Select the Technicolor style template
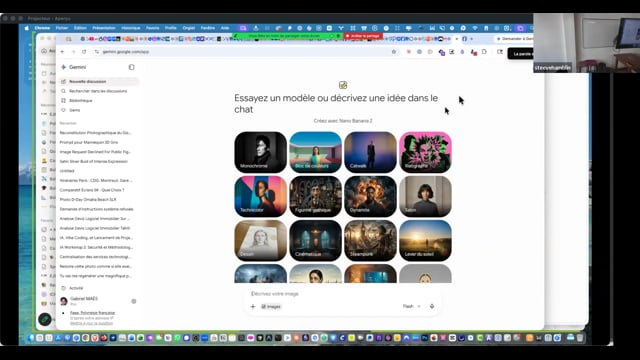Screen dimensions: 640x360 tap(260, 196)
